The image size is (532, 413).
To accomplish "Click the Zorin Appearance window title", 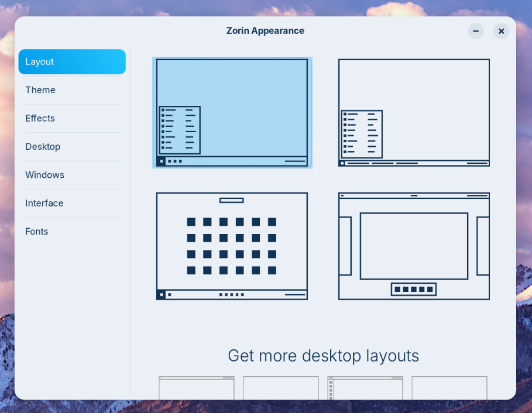I will tap(265, 31).
